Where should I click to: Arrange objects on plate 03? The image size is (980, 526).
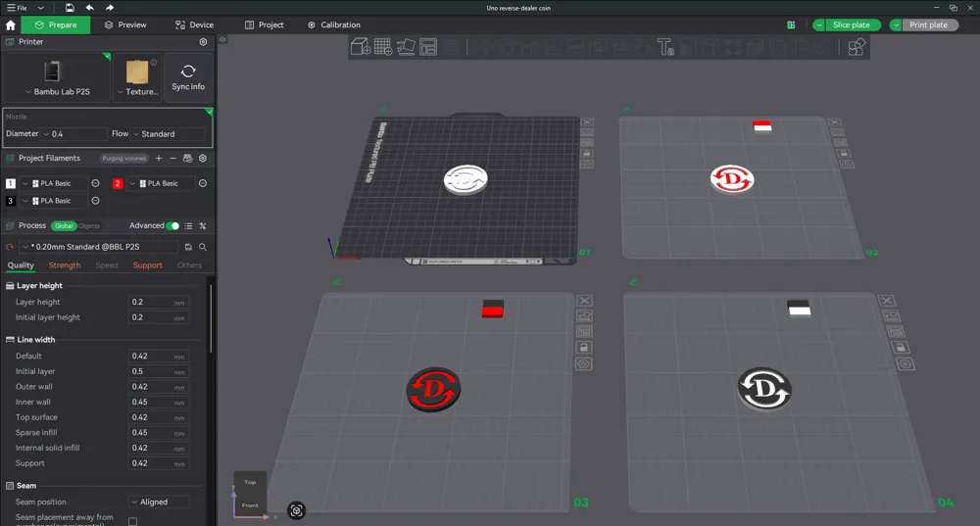coord(584,332)
